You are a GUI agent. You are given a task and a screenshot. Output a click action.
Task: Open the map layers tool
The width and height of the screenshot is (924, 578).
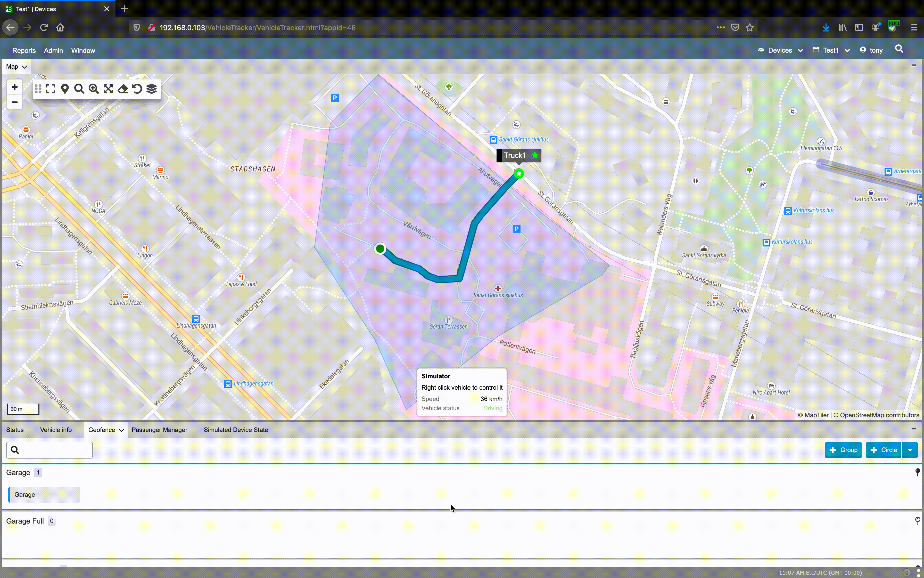pos(152,89)
